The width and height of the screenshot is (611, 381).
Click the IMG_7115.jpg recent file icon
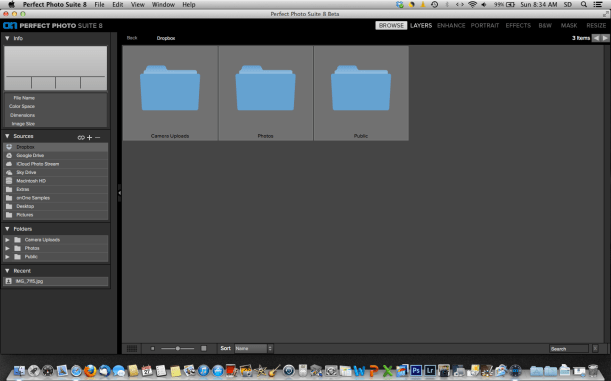click(x=9, y=281)
